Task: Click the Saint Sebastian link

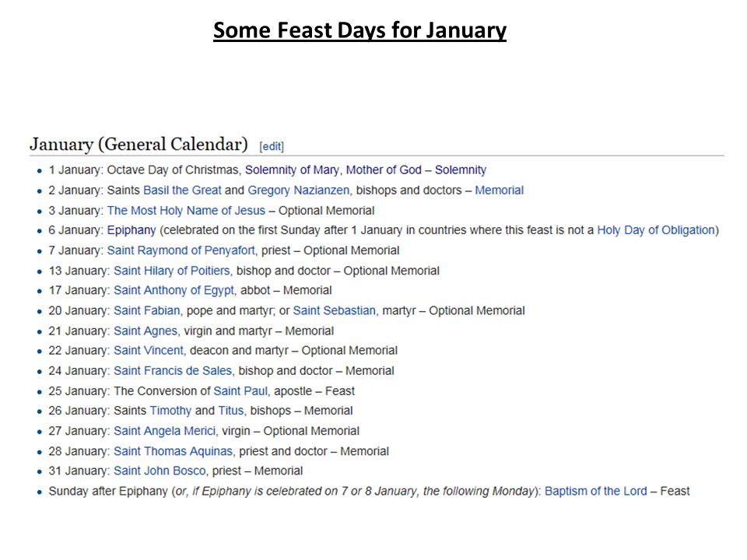Action: click(334, 311)
